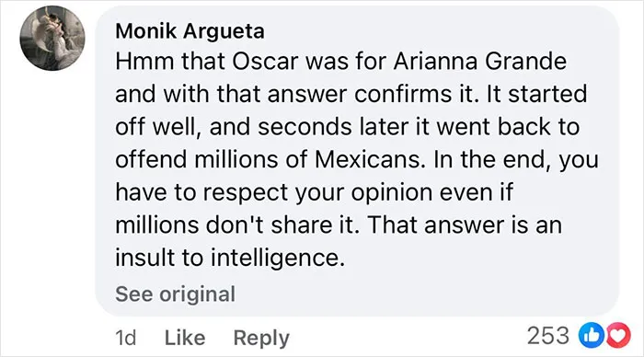Click the word Mexicans in the comment
The width and height of the screenshot is (644, 357).
(370, 159)
